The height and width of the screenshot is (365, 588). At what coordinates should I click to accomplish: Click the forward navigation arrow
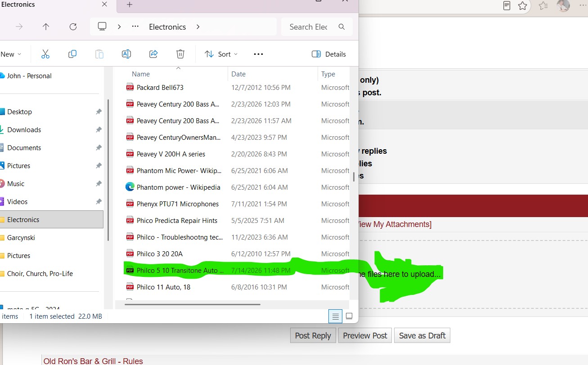tap(19, 27)
